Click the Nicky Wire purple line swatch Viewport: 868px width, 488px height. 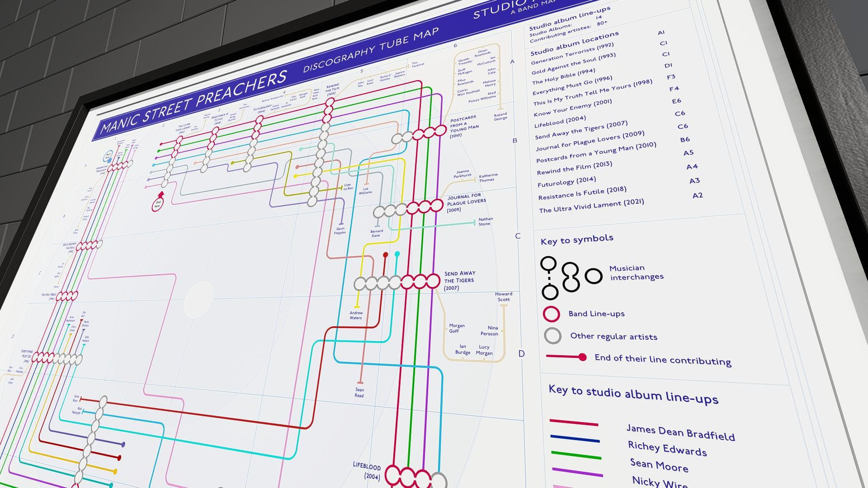578,473
